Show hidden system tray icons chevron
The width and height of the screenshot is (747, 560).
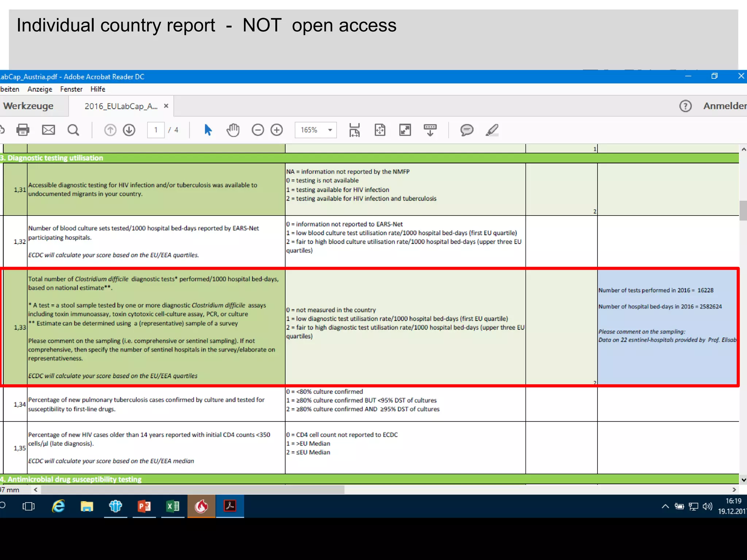point(665,506)
